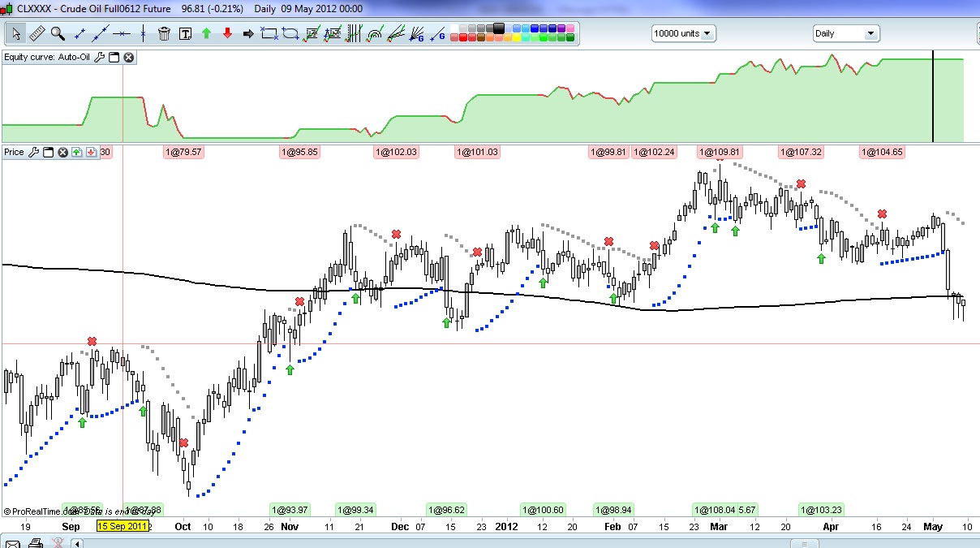980x548 pixels.
Task: Click the 1@99.34 buy trade label
Action: tap(355, 510)
